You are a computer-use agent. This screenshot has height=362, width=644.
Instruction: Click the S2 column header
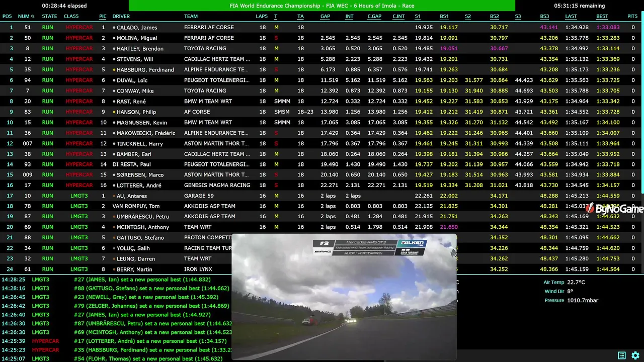point(468,17)
